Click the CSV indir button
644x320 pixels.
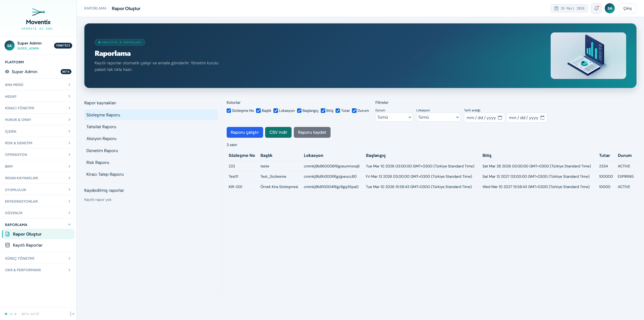point(278,132)
